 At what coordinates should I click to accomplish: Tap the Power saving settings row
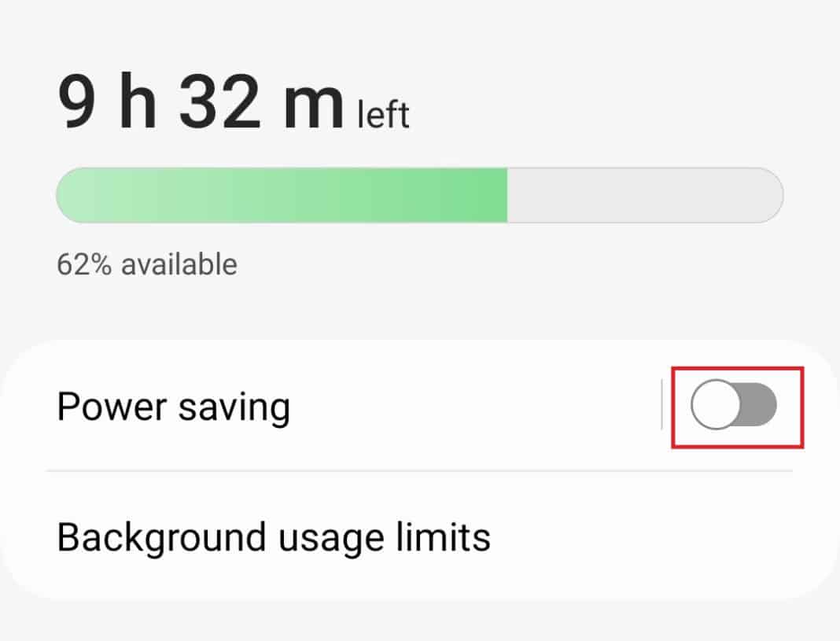[x=315, y=406]
